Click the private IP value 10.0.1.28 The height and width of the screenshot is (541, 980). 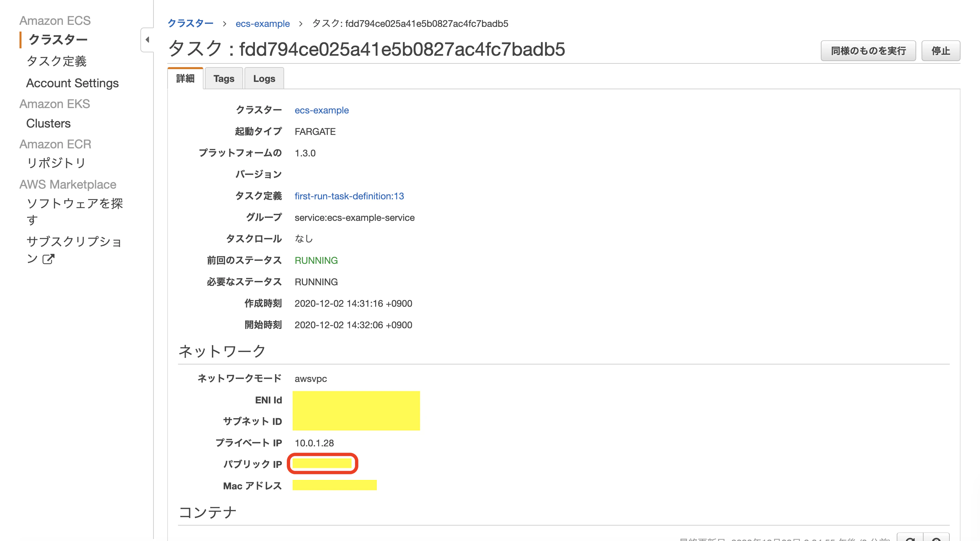(314, 443)
